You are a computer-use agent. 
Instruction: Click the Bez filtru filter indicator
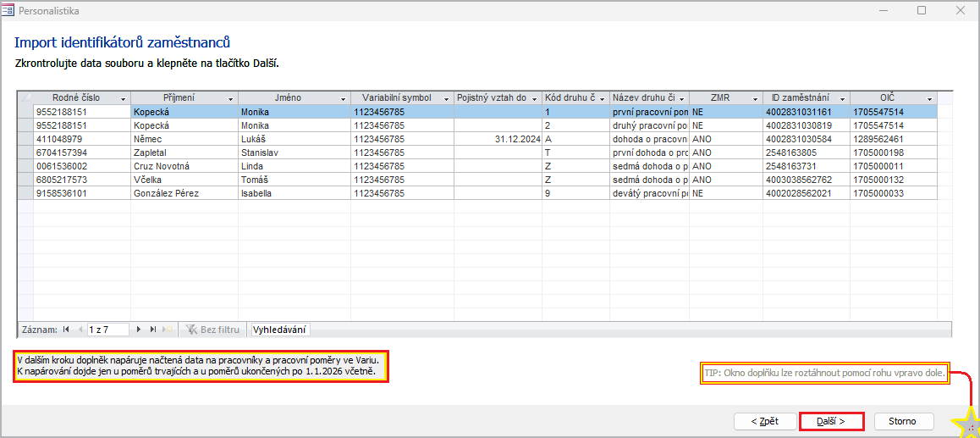coord(213,330)
